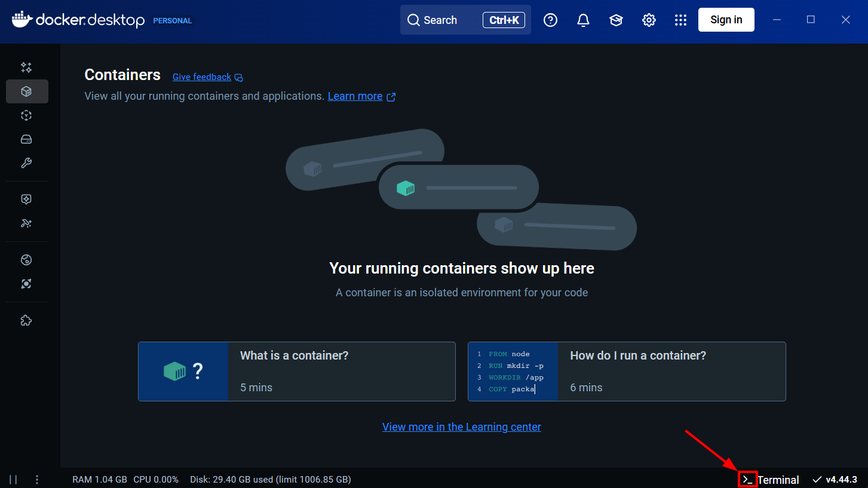868x488 pixels.
Task: Pause the Docker engine from status bar
Action: coord(13,480)
